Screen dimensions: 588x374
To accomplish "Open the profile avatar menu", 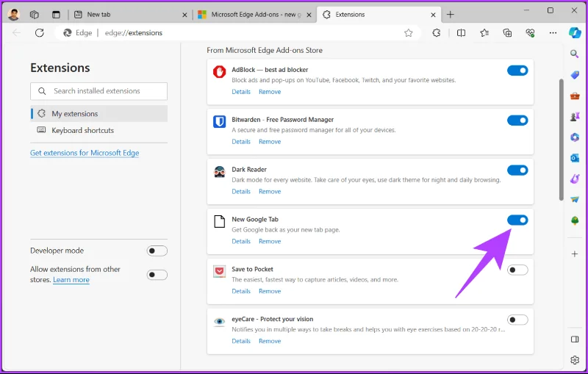I will pos(13,15).
